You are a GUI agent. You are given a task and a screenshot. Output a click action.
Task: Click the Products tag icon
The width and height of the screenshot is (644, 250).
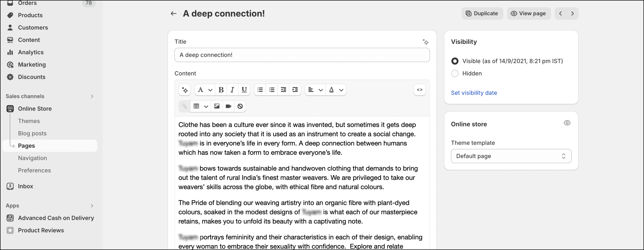pos(10,15)
